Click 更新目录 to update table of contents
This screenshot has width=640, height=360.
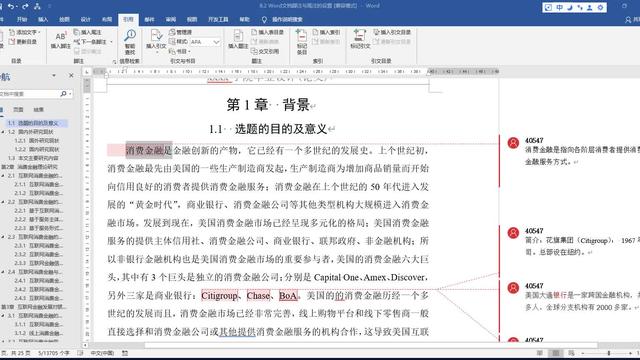23,42
